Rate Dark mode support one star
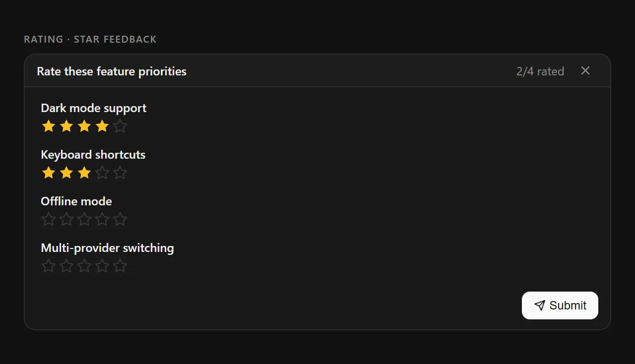This screenshot has height=364, width=635. coord(49,126)
